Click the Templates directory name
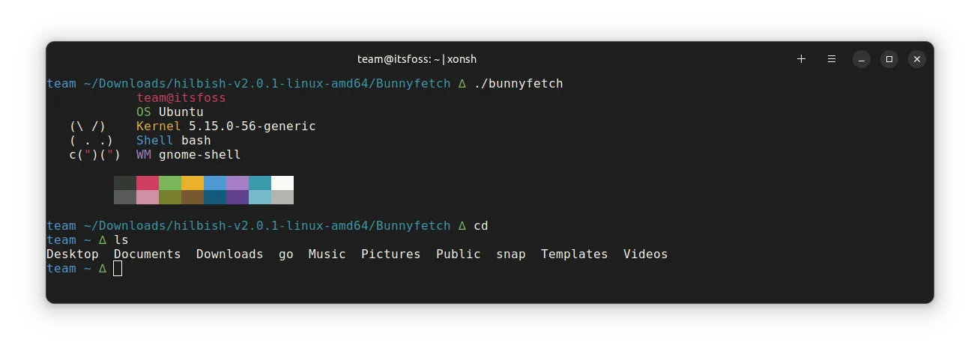 (574, 254)
